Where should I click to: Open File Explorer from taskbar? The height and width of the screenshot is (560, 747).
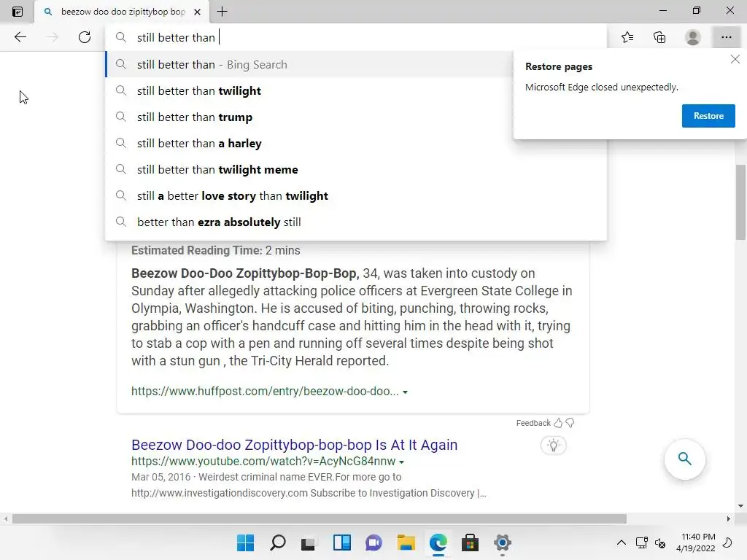tap(406, 542)
